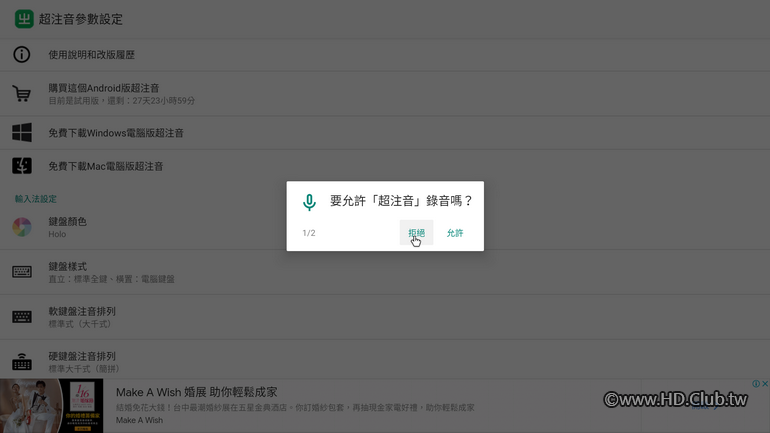The width and height of the screenshot is (770, 433).
Task: Click the 軟鍵盤注音排列 keyboard icon
Action: point(22,317)
